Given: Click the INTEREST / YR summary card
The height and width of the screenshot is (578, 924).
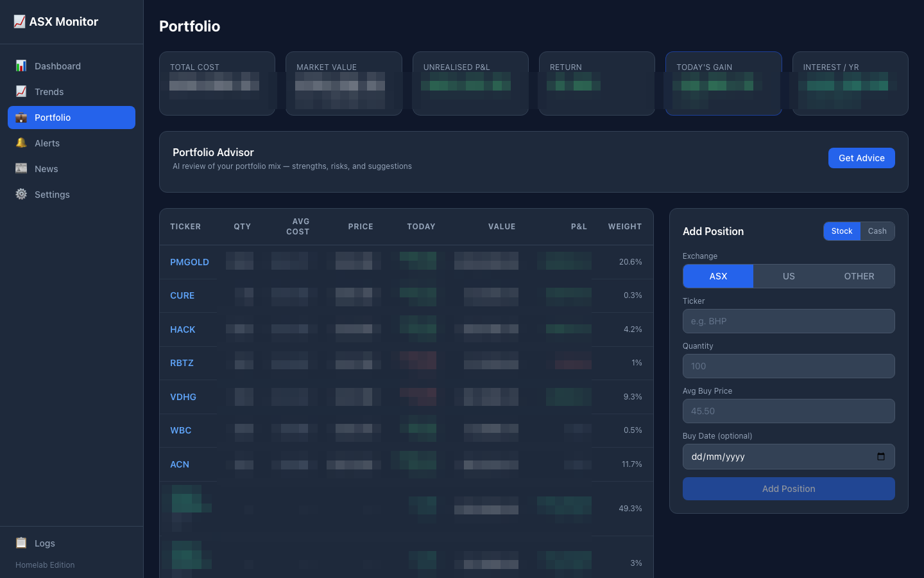Looking at the screenshot, I should 850,83.
